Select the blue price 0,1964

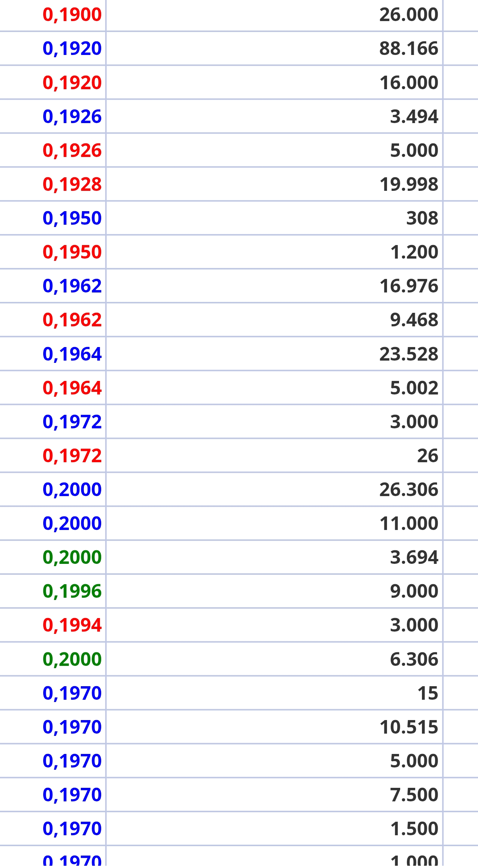tap(72, 354)
